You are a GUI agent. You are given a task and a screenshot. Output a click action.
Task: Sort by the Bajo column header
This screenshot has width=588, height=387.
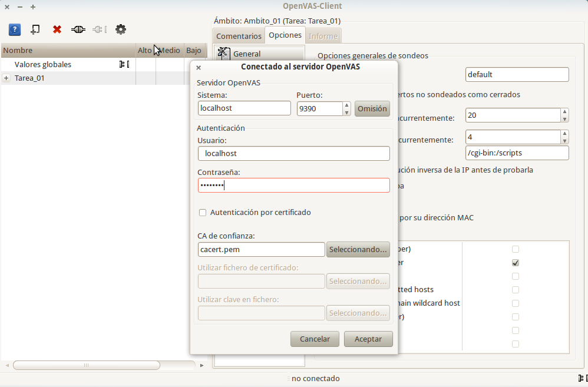coord(195,50)
